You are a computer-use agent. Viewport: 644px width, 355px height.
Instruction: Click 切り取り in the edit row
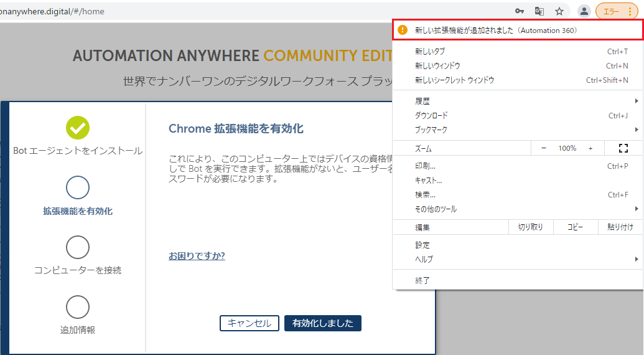(x=531, y=227)
